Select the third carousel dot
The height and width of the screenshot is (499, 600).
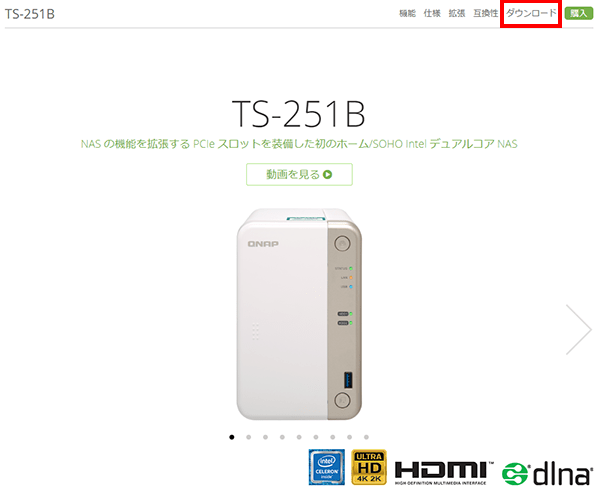(x=265, y=437)
